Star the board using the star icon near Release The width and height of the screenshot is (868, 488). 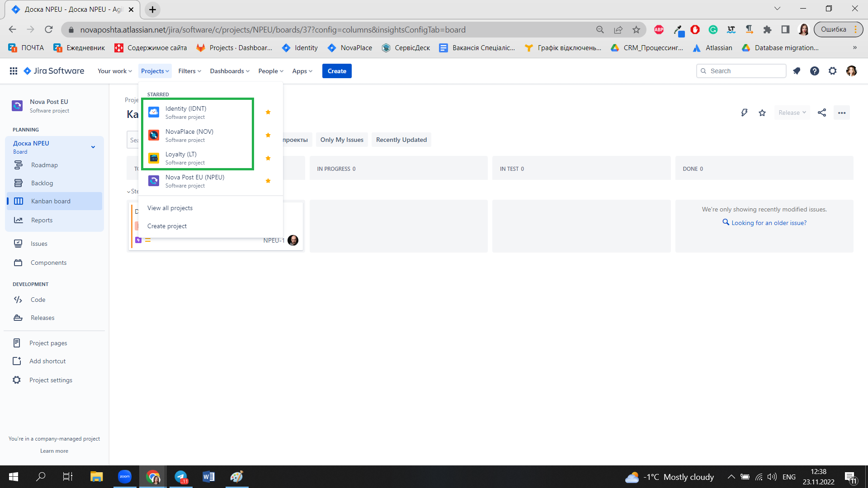pyautogui.click(x=762, y=113)
